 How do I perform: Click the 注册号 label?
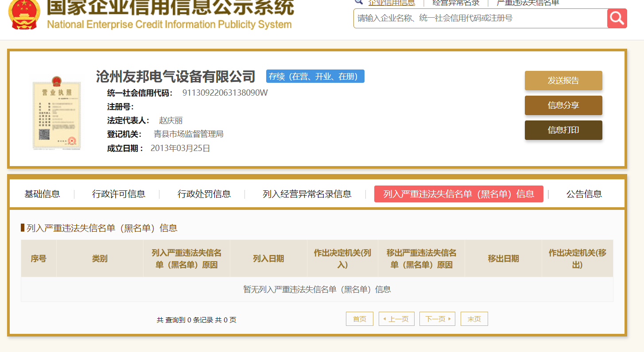click(120, 107)
